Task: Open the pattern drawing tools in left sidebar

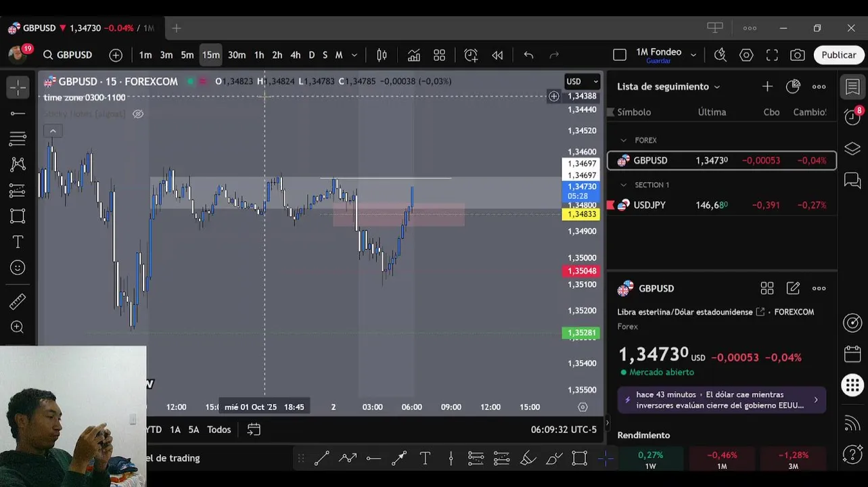Action: coord(18,164)
